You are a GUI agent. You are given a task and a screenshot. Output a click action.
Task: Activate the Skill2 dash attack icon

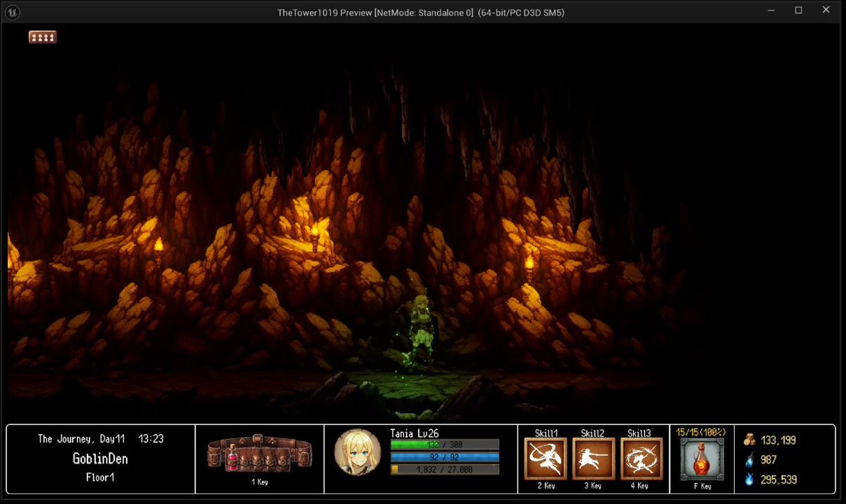(594, 459)
